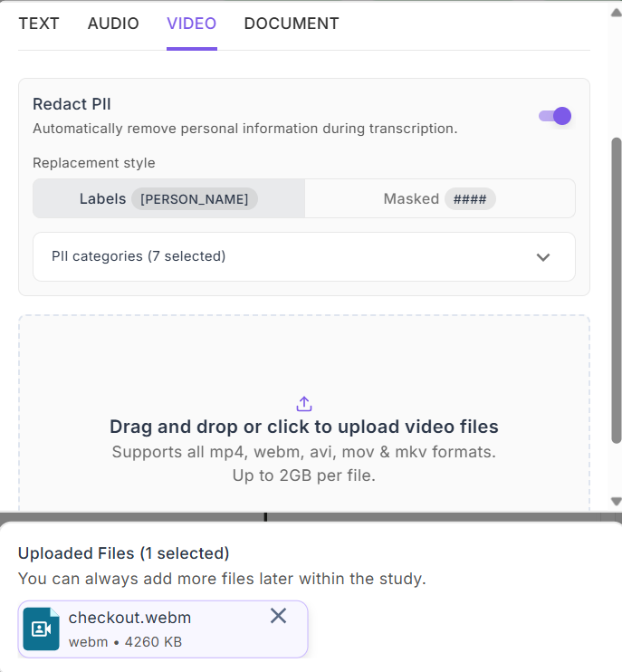Click 'You can always add more files later' note
This screenshot has width=622, height=672.
coord(222,579)
